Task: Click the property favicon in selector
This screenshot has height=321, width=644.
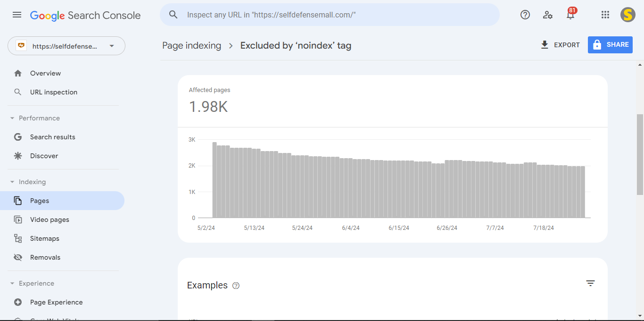Action: (21, 46)
